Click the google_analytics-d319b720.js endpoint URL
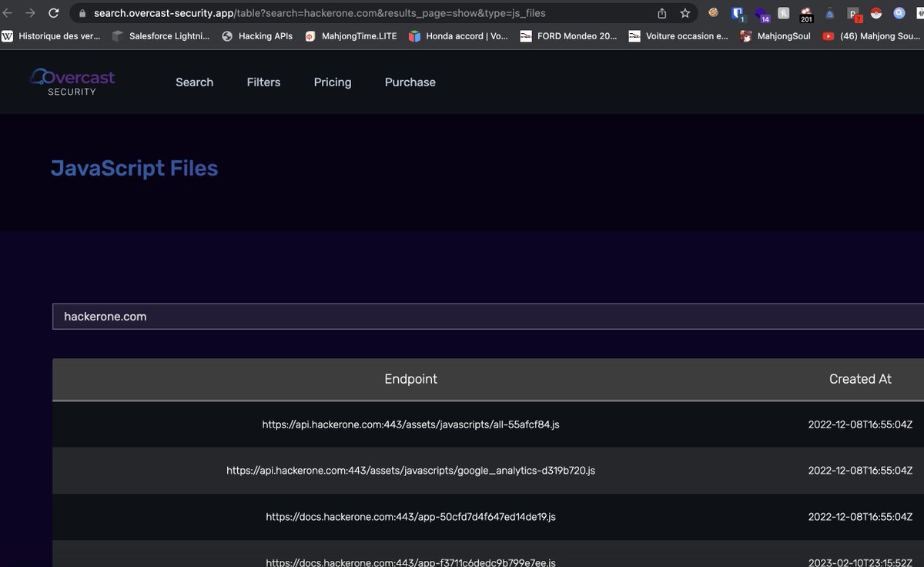This screenshot has height=567, width=924. 410,470
